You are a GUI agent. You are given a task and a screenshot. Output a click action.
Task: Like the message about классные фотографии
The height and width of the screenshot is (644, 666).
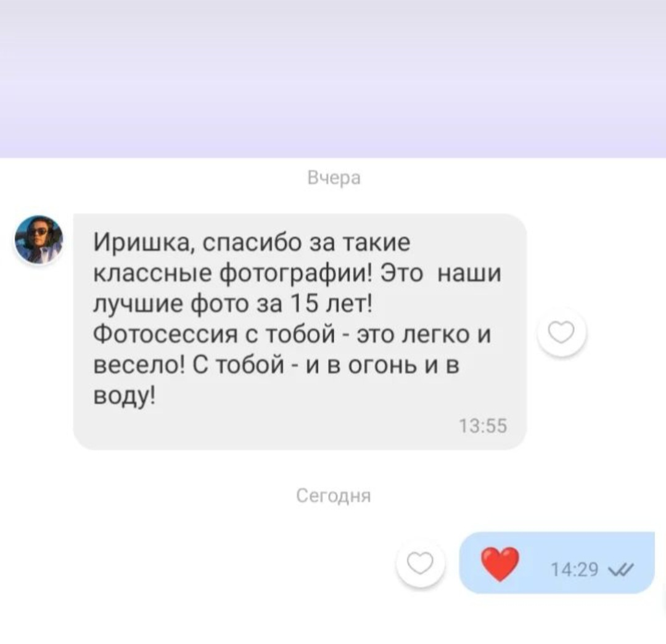(x=562, y=332)
